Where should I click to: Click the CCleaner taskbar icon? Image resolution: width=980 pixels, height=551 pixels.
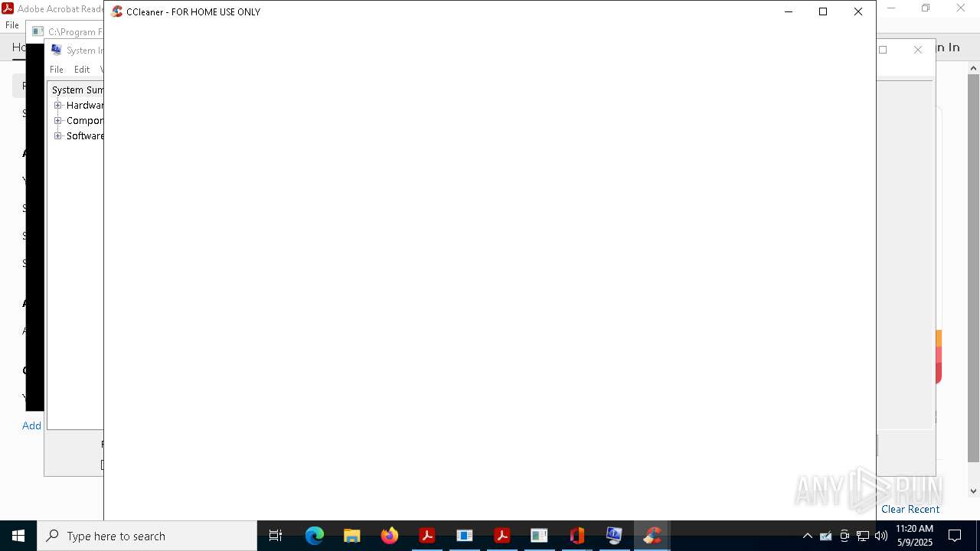click(652, 536)
